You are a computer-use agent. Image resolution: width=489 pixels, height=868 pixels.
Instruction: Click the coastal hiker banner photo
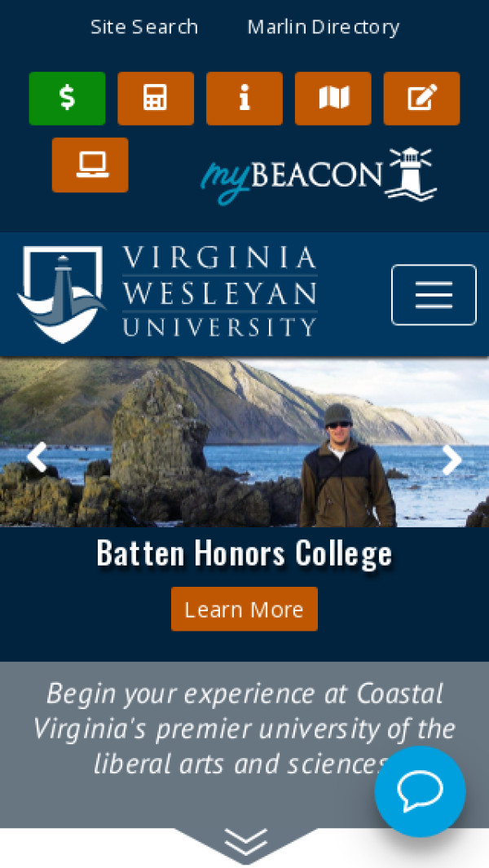tap(244, 443)
